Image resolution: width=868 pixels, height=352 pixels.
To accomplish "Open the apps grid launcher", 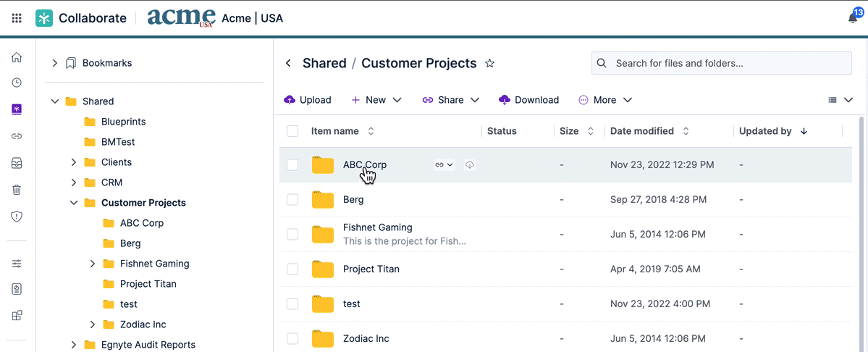I will pyautogui.click(x=17, y=18).
